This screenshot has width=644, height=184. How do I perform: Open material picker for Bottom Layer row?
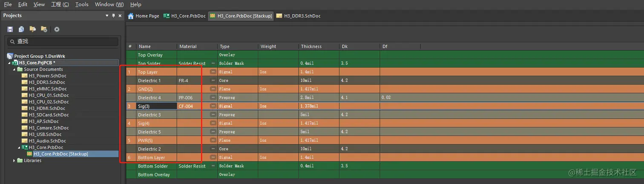(213, 157)
